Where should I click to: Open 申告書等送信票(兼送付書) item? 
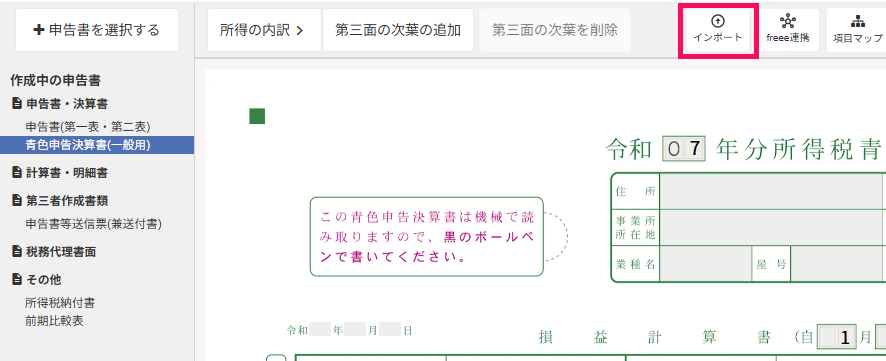pos(94,224)
